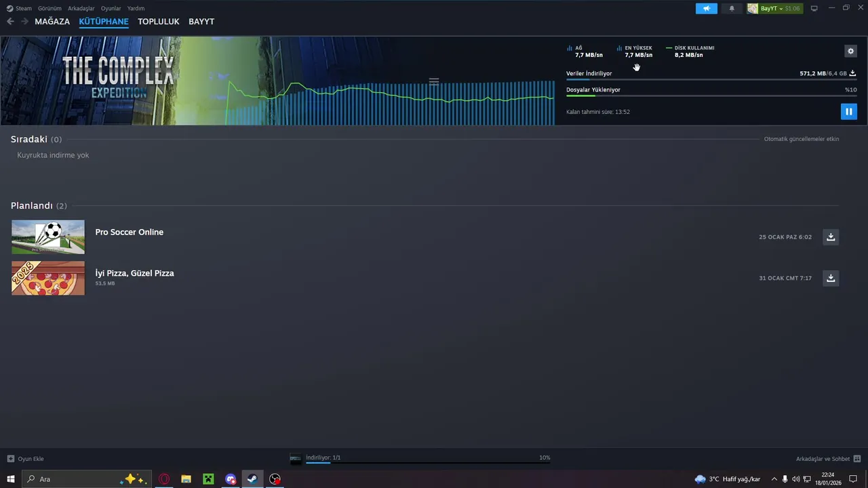
Task: Click the Veriler İndiriliyor progress bar
Action: (x=711, y=80)
